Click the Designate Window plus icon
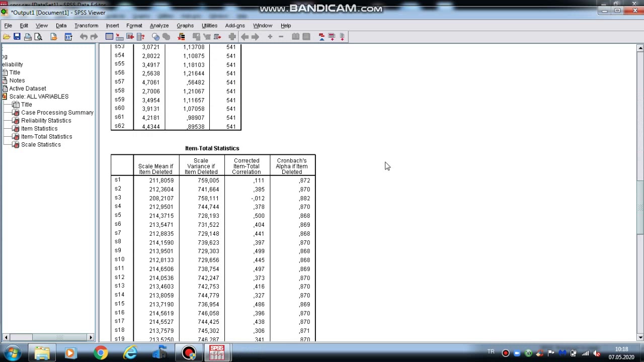Image resolution: width=644 pixels, height=362 pixels. click(232, 37)
